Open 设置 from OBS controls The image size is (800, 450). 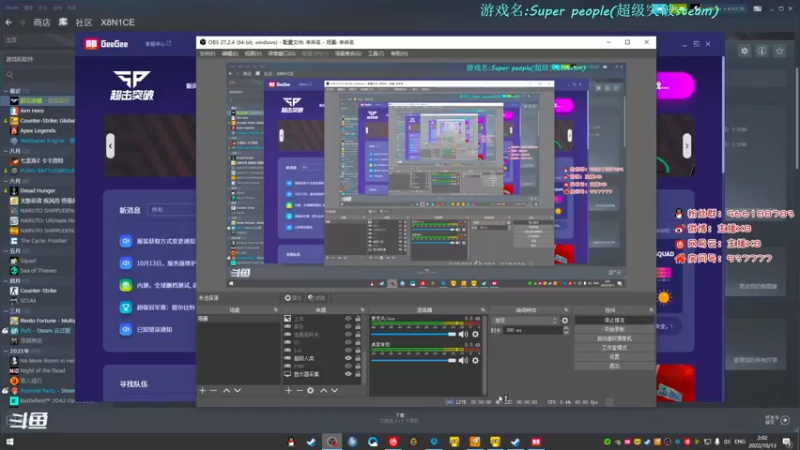614,357
